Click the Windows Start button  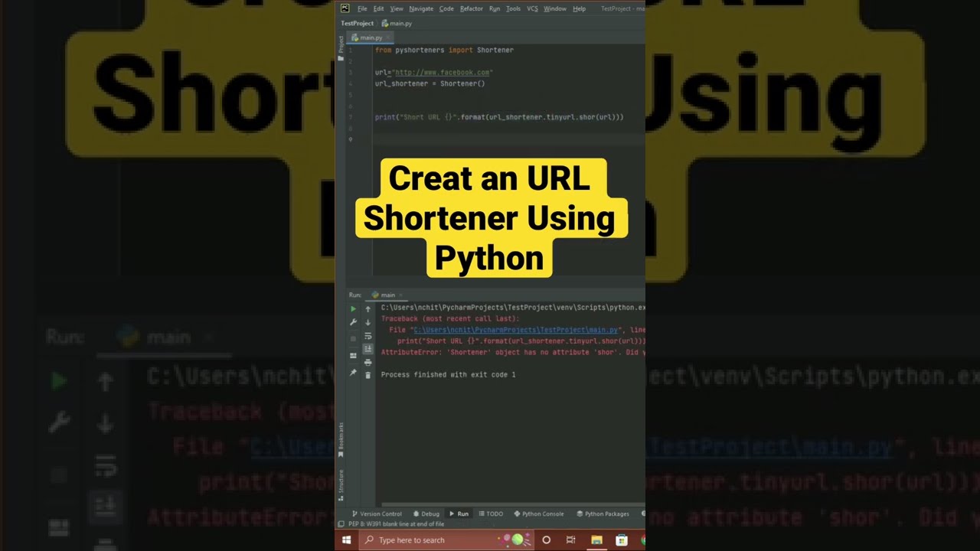point(346,540)
